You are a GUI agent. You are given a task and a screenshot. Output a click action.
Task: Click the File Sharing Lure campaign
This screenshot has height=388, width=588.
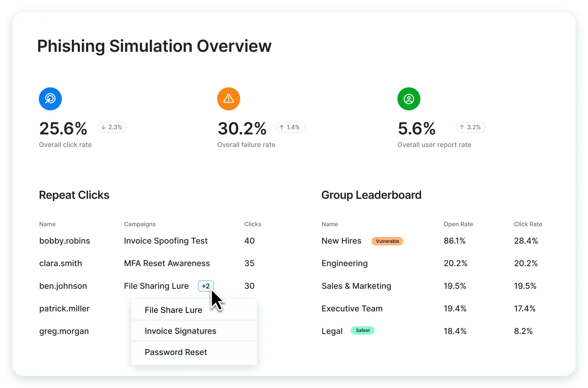click(157, 286)
